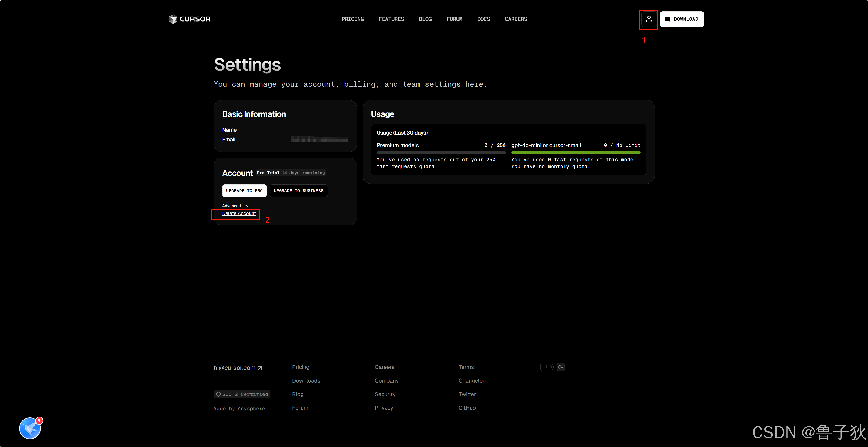The width and height of the screenshot is (868, 447).
Task: Collapse the Advanced section chevron
Action: click(246, 206)
